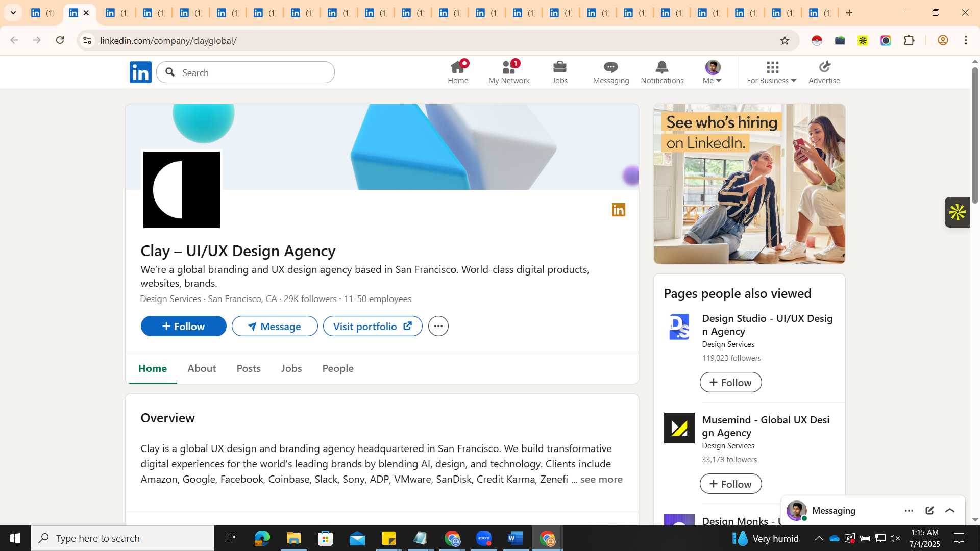Open Zoom from taskbar
Viewport: 980px width, 551px height.
tap(484, 538)
